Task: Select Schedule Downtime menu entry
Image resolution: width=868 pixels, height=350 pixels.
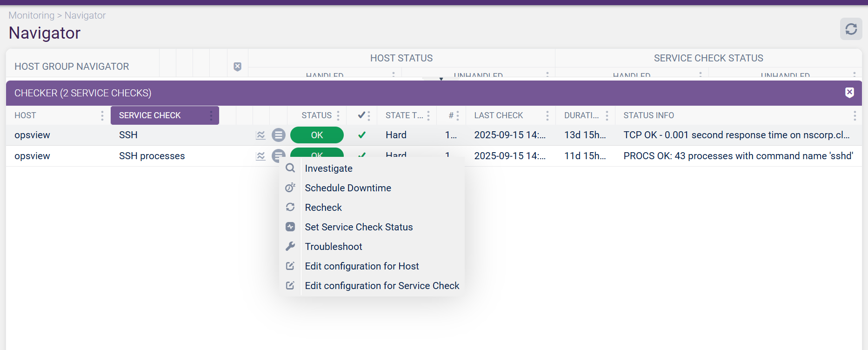Action: tap(347, 188)
